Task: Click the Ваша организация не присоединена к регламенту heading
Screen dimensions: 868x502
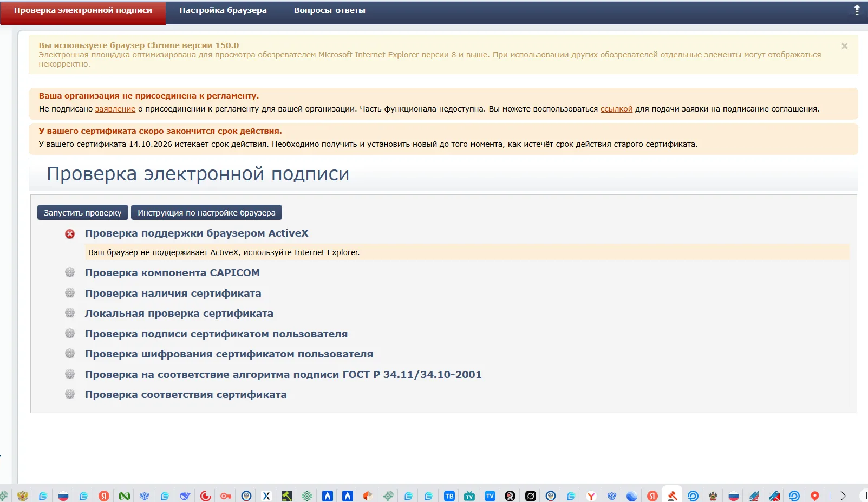Action: pos(149,96)
